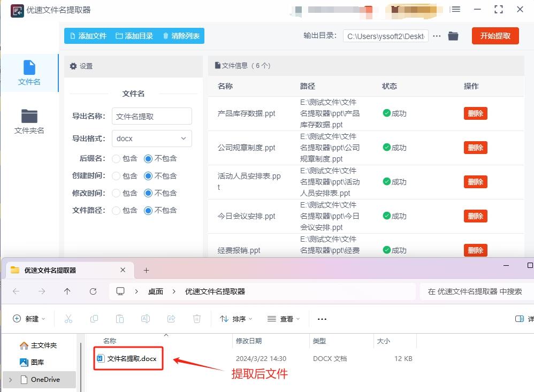The width and height of the screenshot is (534, 392).
Task: Select 不包含 radio for 后缀名
Action: pos(149,159)
